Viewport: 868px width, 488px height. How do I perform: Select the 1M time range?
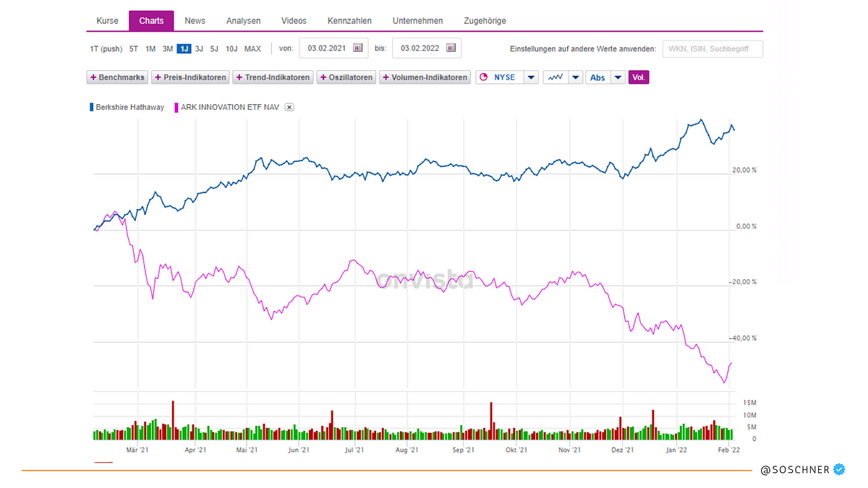[150, 48]
